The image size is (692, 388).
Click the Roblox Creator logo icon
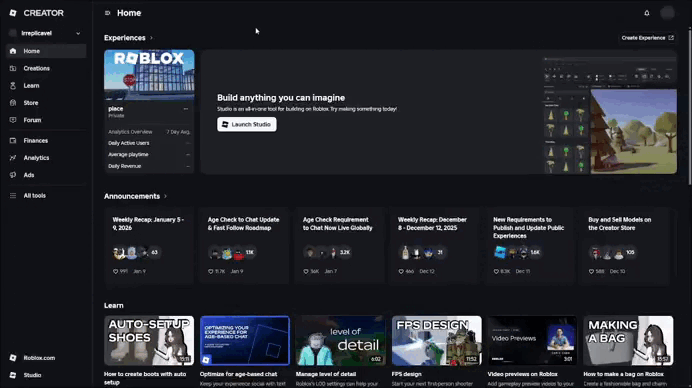click(13, 13)
